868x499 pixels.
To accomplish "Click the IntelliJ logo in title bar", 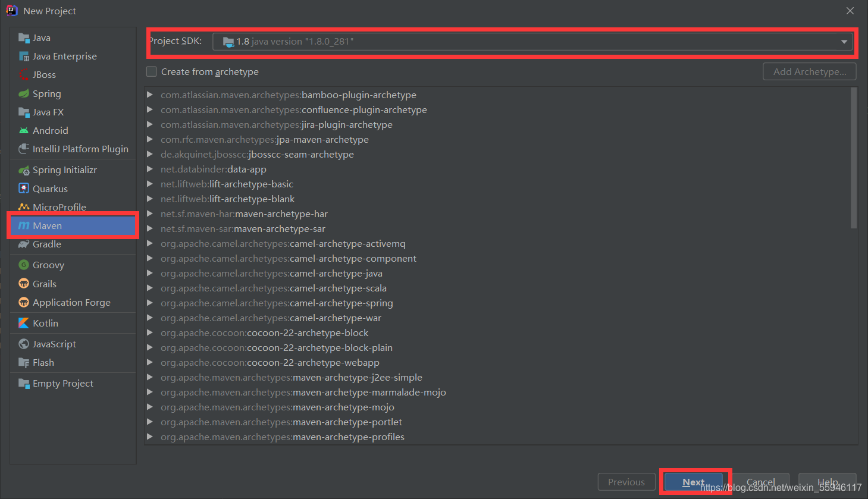I will (x=12, y=11).
